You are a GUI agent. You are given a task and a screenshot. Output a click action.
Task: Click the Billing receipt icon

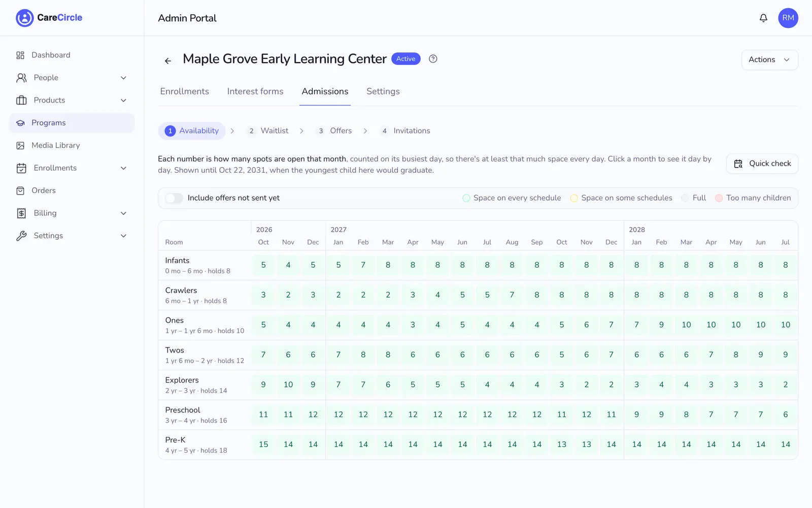click(x=21, y=213)
